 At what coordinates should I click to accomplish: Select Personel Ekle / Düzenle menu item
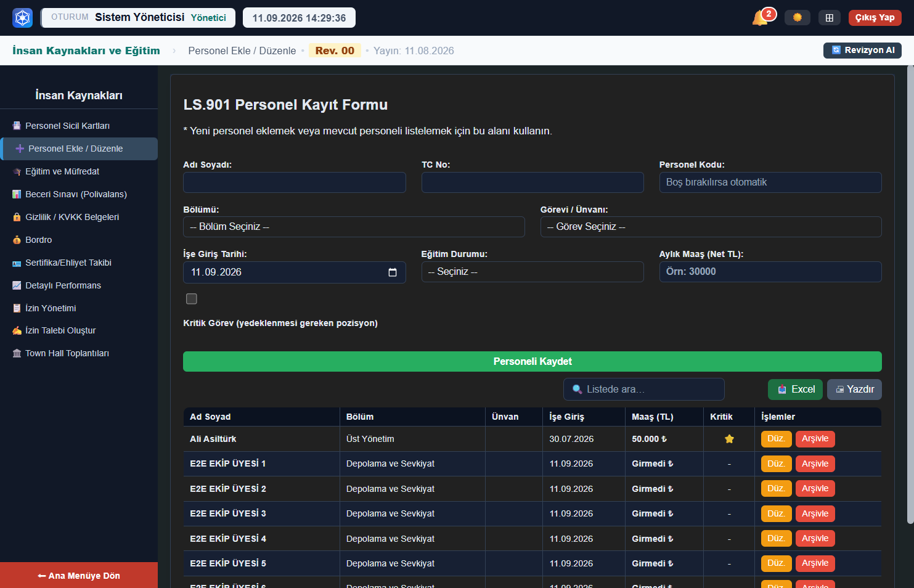[x=79, y=149]
